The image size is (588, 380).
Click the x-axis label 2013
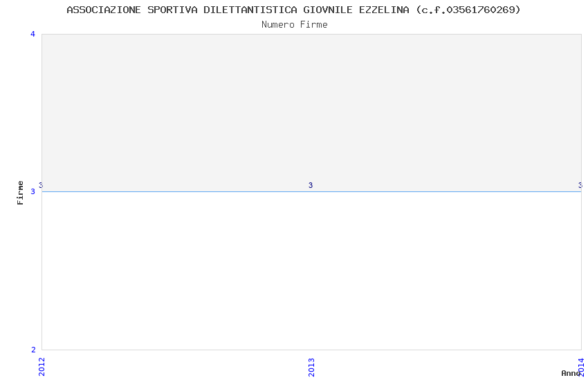(x=311, y=368)
